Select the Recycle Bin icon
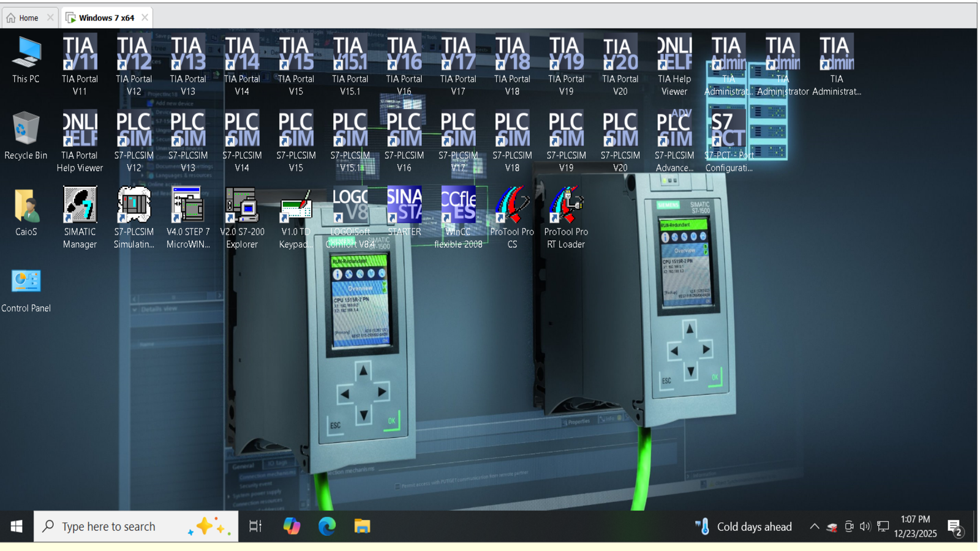 (26, 130)
